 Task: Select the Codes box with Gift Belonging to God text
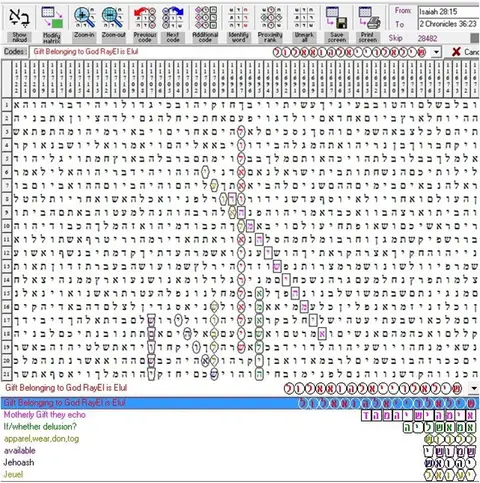pos(235,52)
